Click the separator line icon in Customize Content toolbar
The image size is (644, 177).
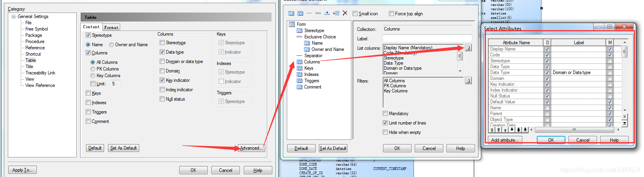click(309, 13)
